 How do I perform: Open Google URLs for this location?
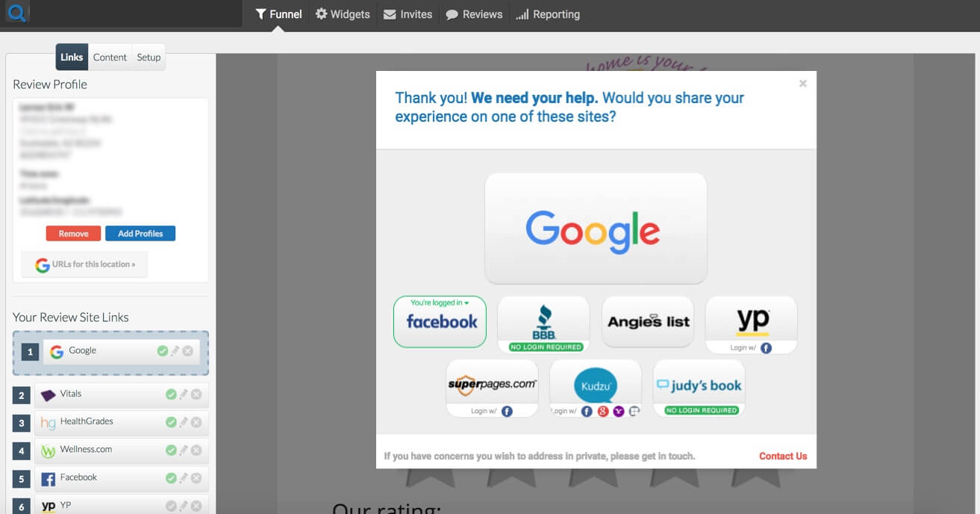(x=84, y=264)
